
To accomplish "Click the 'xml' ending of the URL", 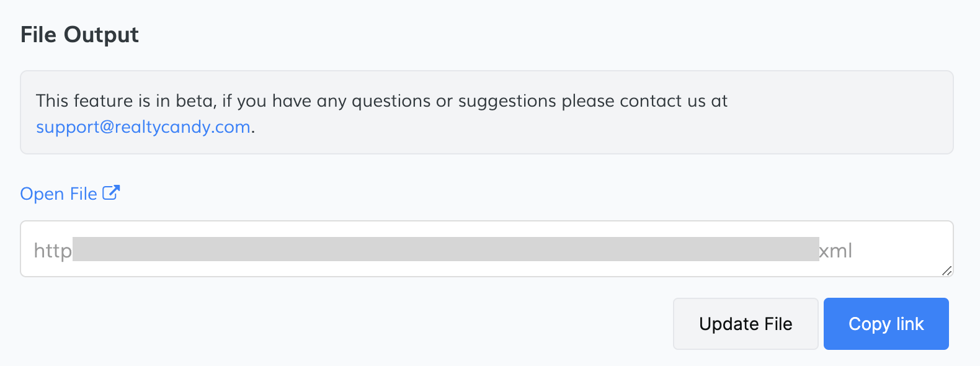I will click(835, 251).
